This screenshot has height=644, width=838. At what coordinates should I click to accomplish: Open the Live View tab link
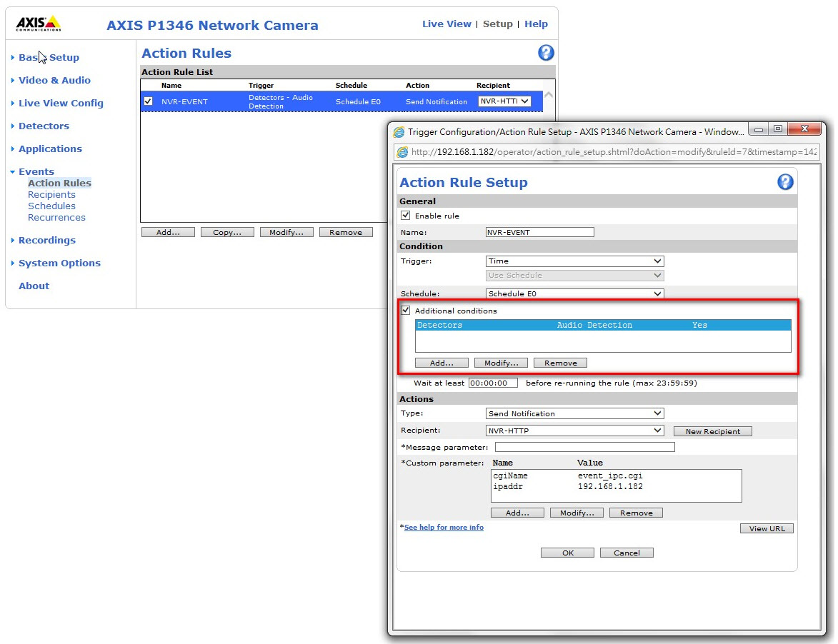pos(447,24)
